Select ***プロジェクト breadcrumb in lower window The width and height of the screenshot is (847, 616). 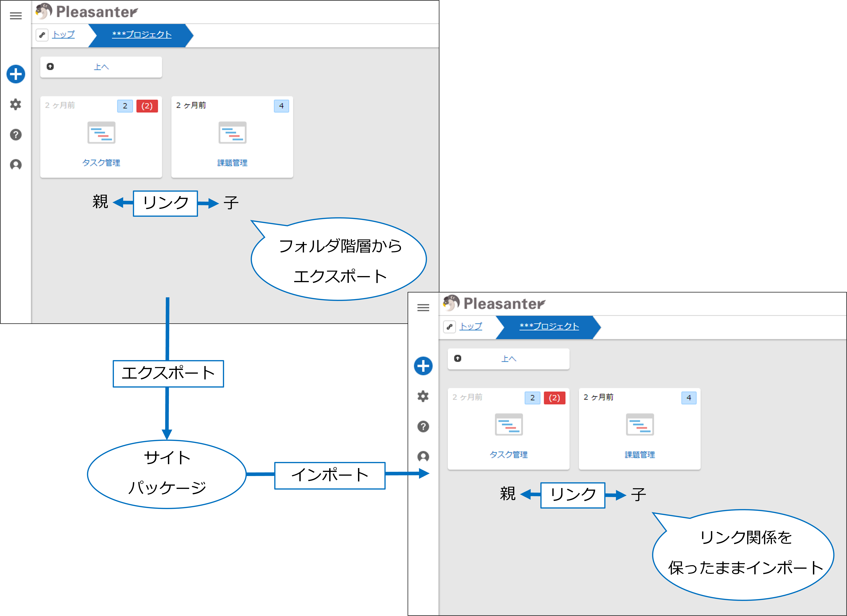pyautogui.click(x=549, y=327)
